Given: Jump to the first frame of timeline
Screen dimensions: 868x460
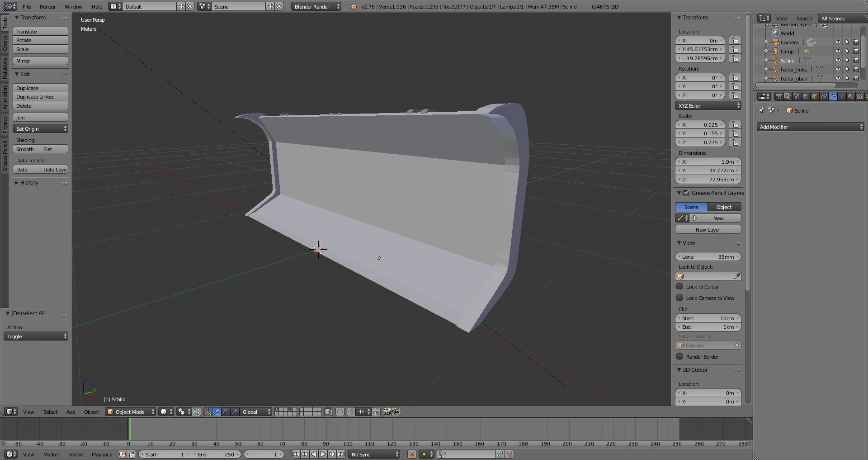Looking at the screenshot, I should [x=296, y=454].
